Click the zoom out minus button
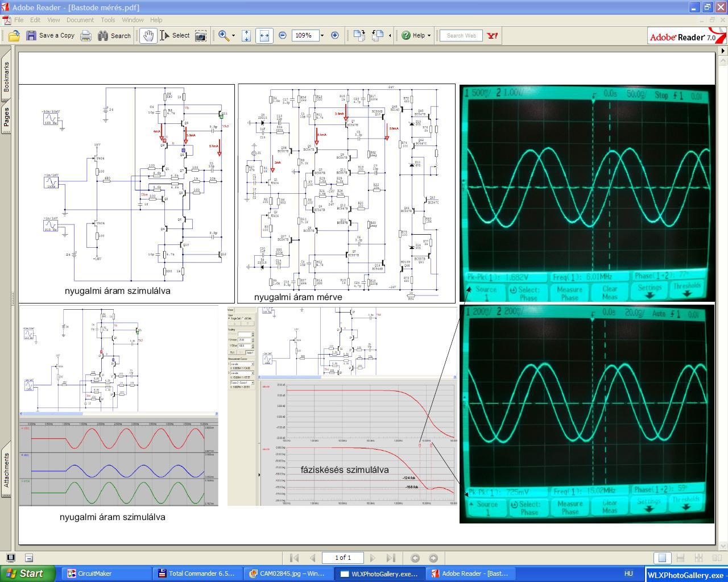The height and width of the screenshot is (582, 728). (x=283, y=35)
